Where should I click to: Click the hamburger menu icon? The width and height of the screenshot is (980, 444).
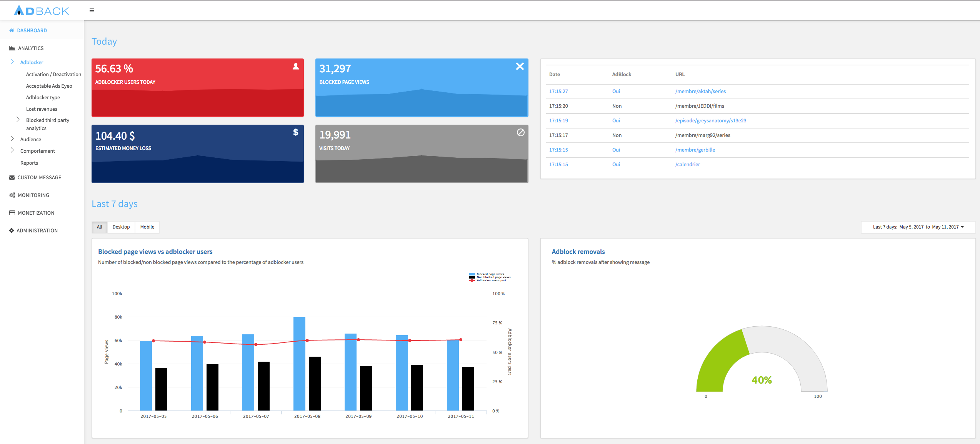(92, 10)
